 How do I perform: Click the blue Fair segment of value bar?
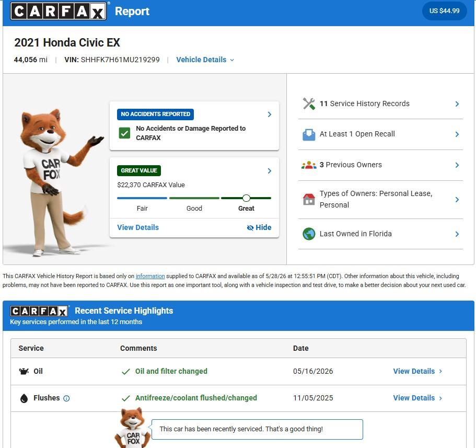(142, 198)
